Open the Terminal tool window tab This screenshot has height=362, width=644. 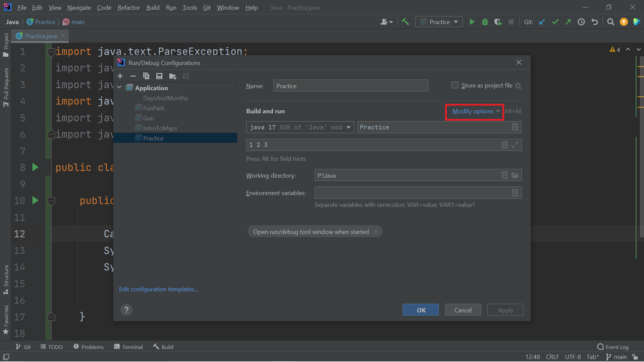coord(129,347)
